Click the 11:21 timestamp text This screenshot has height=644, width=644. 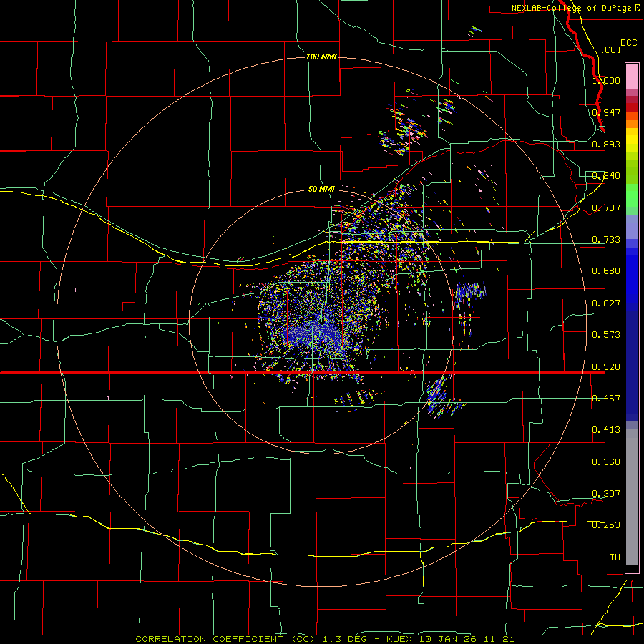coord(499,639)
